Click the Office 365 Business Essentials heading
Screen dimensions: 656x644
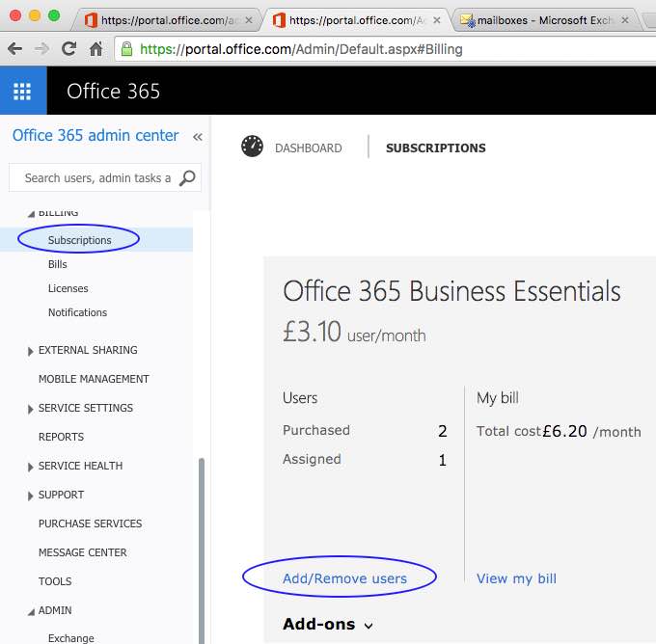tap(451, 291)
